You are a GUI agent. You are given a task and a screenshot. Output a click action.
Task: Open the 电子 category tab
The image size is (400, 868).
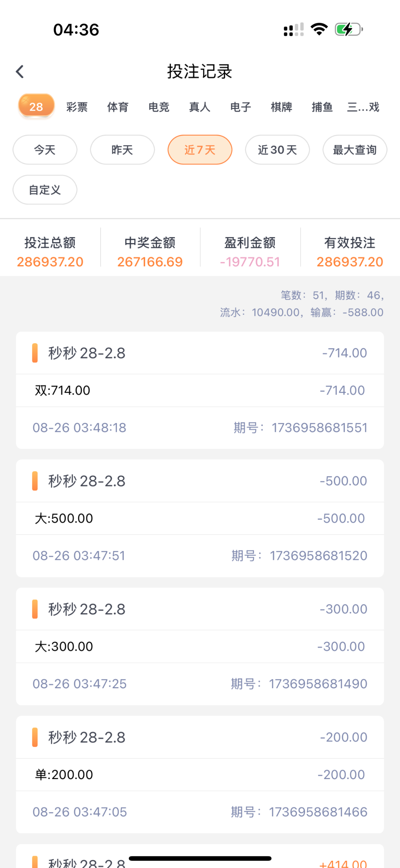241,107
